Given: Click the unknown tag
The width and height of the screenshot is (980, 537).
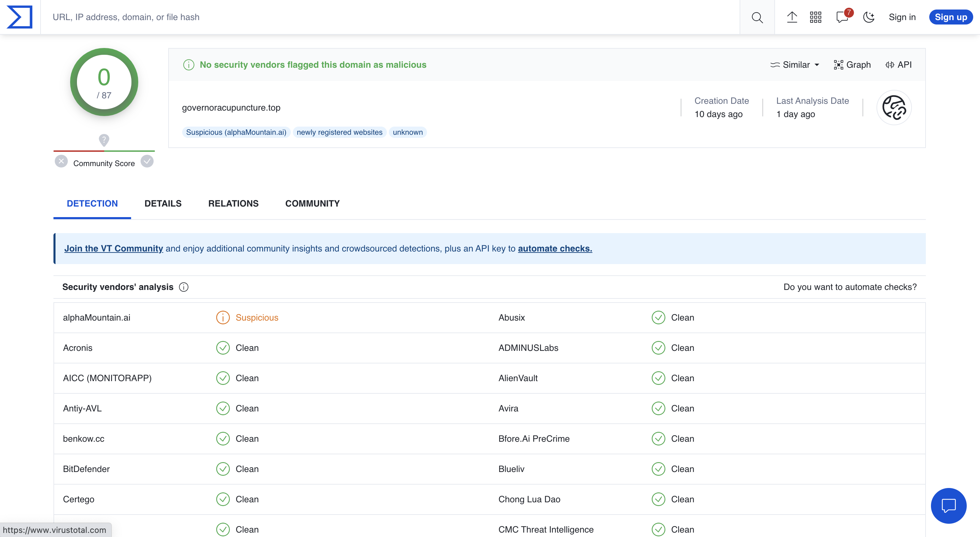Looking at the screenshot, I should click(x=408, y=132).
